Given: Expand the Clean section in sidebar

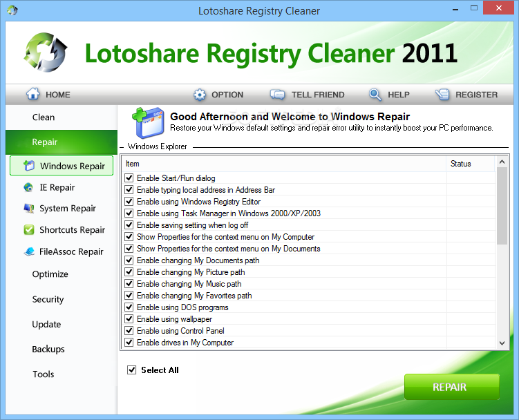Looking at the screenshot, I should click(x=62, y=117).
